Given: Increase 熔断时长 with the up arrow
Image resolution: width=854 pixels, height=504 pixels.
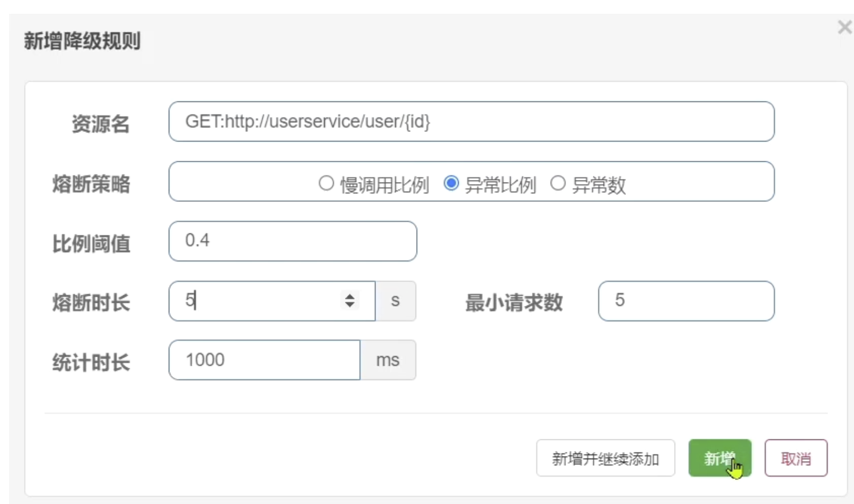Looking at the screenshot, I should coord(350,296).
